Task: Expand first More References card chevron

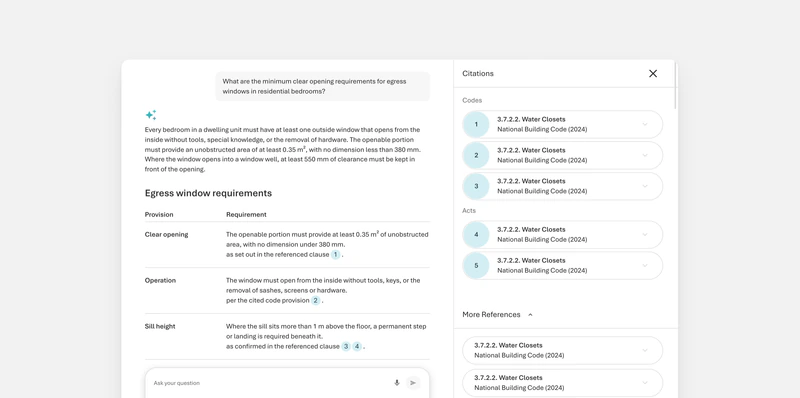Action: pyautogui.click(x=645, y=351)
